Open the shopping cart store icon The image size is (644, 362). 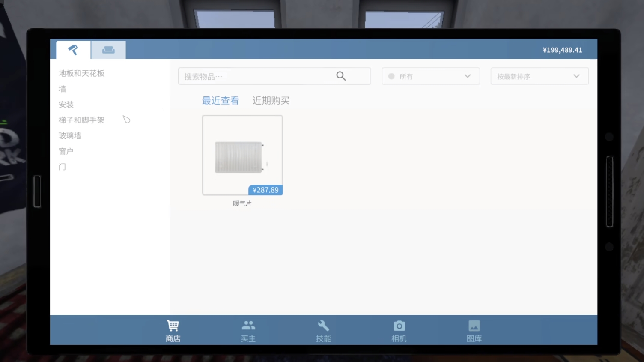click(x=173, y=326)
